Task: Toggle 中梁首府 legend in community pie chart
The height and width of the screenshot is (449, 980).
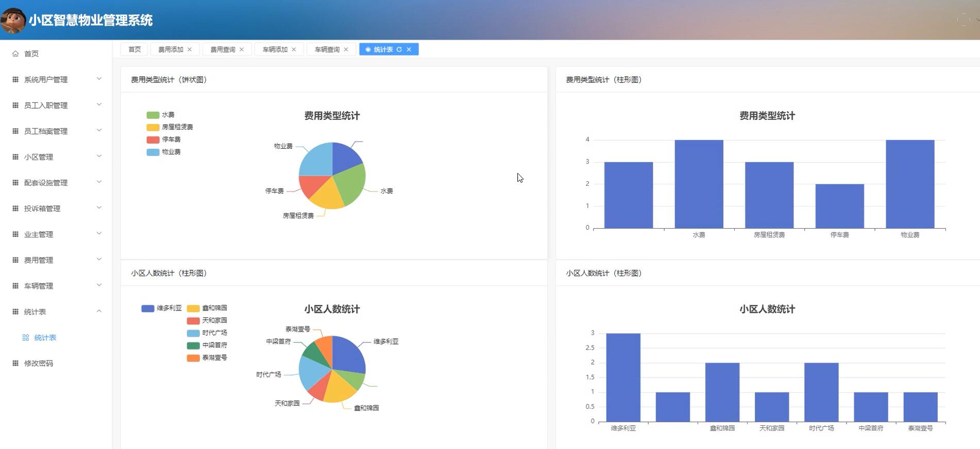Action: click(207, 346)
